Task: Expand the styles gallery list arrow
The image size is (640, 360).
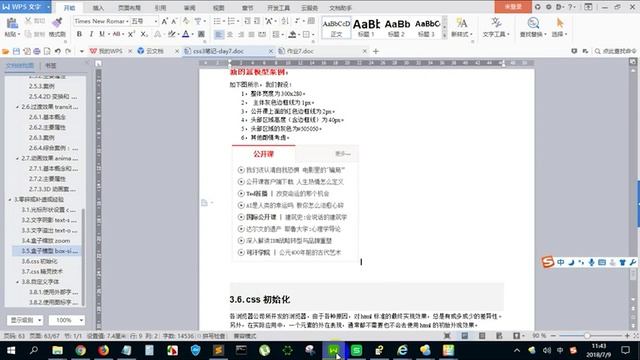Action: (x=444, y=36)
